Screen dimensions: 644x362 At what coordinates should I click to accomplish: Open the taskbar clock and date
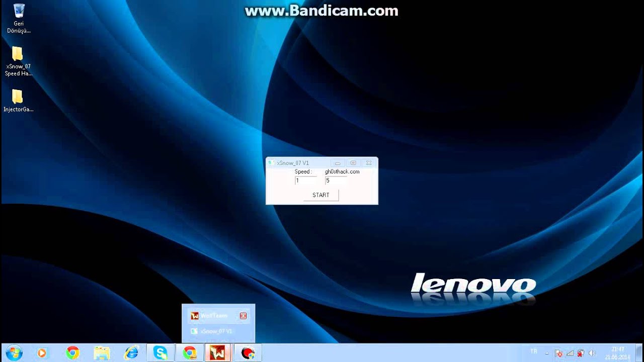617,353
